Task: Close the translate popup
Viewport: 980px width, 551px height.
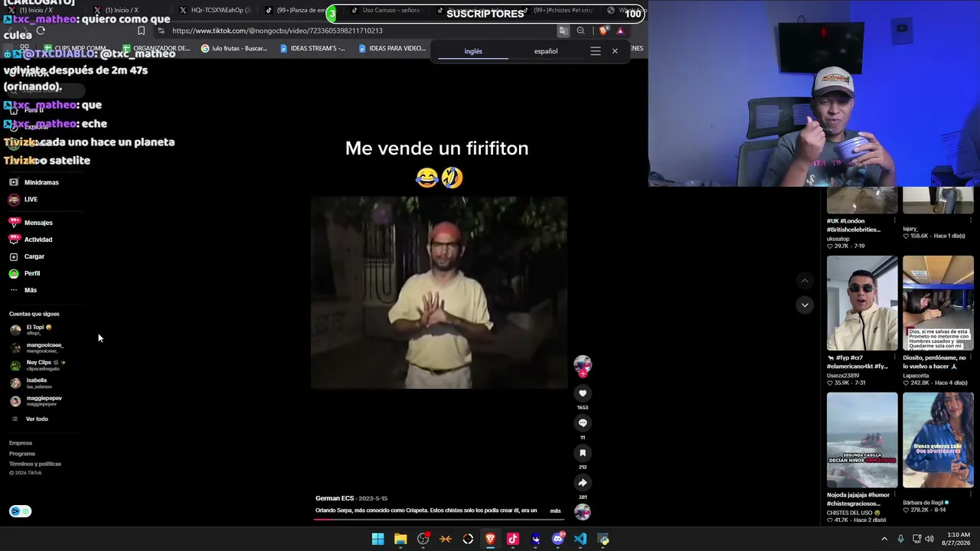Action: [615, 51]
